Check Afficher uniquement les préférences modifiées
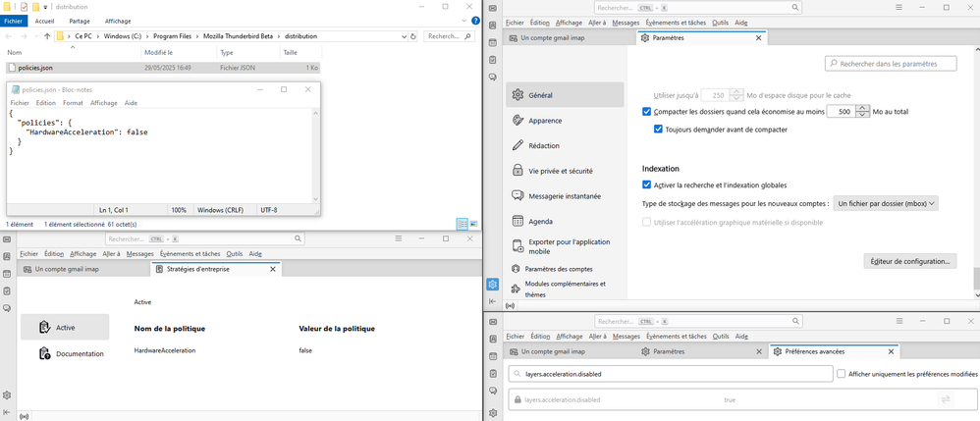 (x=842, y=374)
